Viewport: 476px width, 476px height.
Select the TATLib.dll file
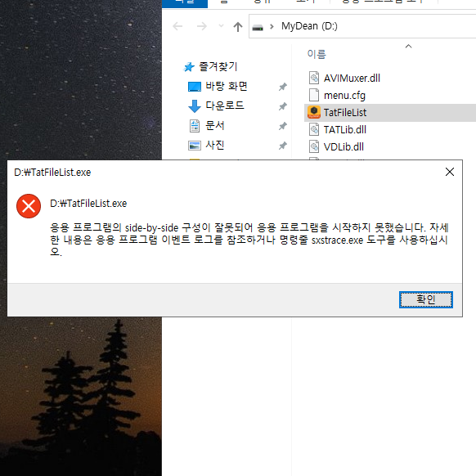pyautogui.click(x=345, y=129)
